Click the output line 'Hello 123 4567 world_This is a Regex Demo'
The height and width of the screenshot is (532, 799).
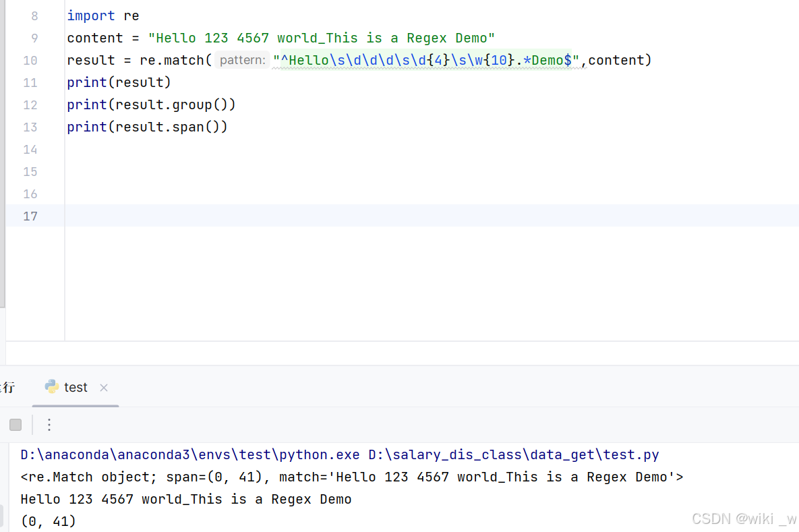click(x=186, y=500)
